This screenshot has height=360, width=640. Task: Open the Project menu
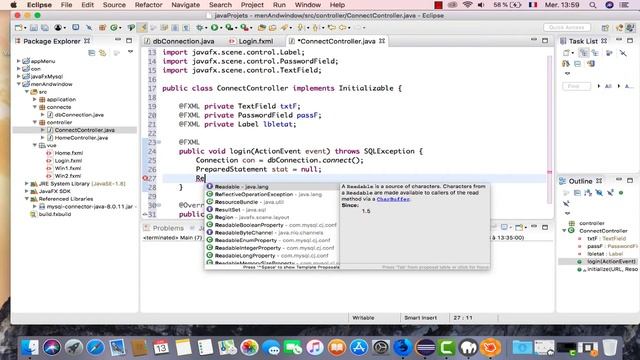(252, 5)
